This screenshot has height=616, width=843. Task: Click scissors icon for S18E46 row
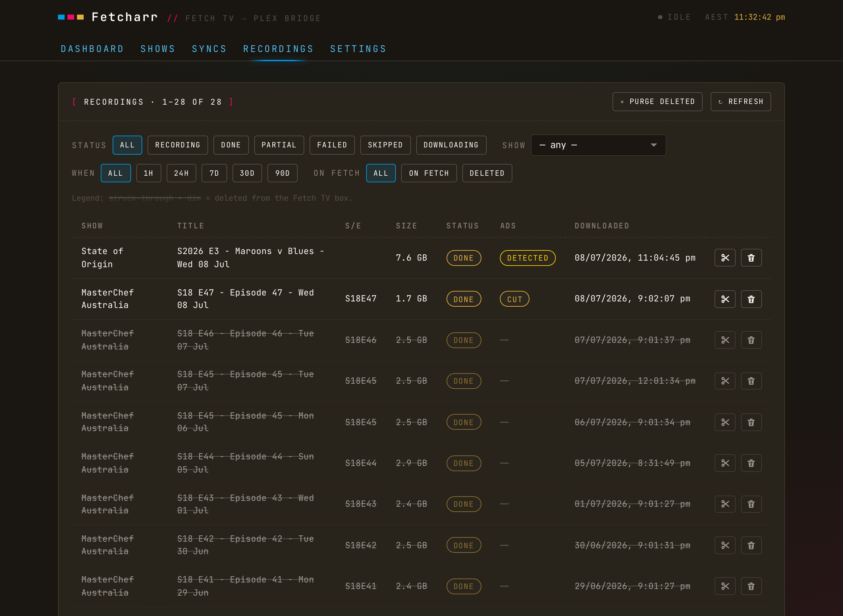click(725, 340)
